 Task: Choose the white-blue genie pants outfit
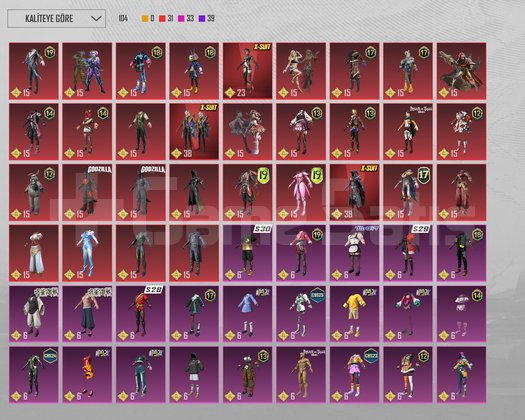coord(33,253)
